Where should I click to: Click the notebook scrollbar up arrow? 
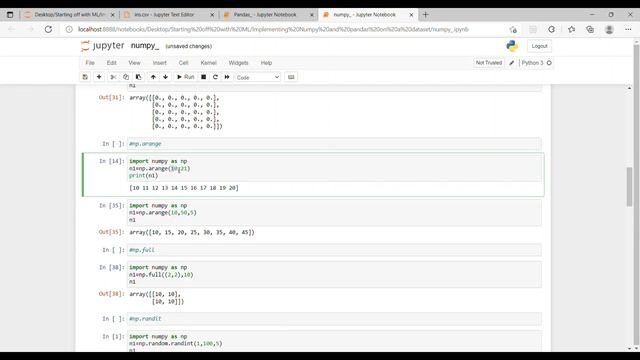[x=629, y=88]
